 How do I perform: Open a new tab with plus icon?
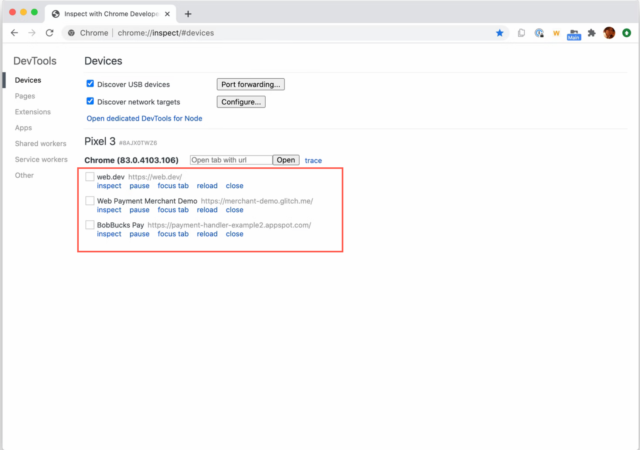click(x=188, y=13)
